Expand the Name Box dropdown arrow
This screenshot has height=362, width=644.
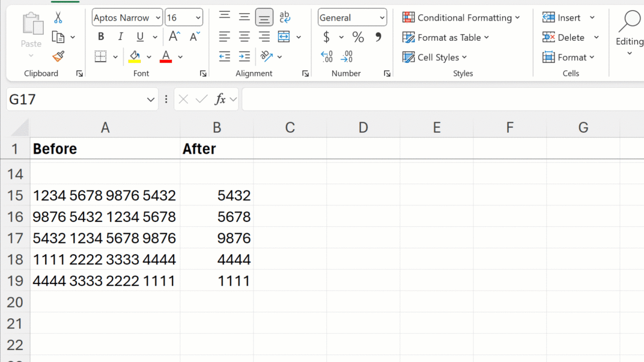150,100
